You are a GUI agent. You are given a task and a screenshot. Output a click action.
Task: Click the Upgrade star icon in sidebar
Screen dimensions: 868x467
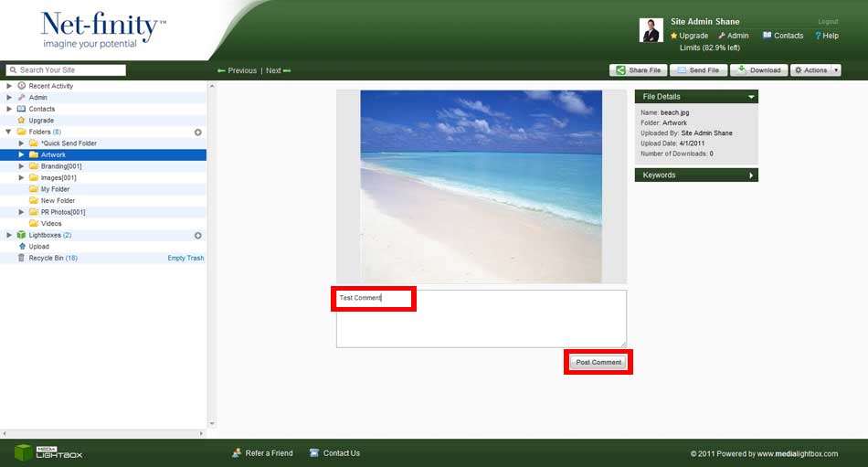pyautogui.click(x=22, y=121)
